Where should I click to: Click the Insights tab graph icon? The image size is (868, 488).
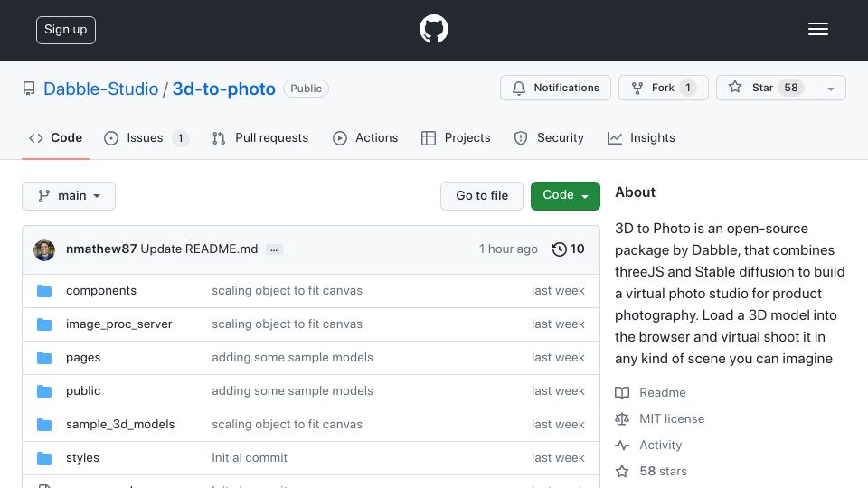(615, 138)
